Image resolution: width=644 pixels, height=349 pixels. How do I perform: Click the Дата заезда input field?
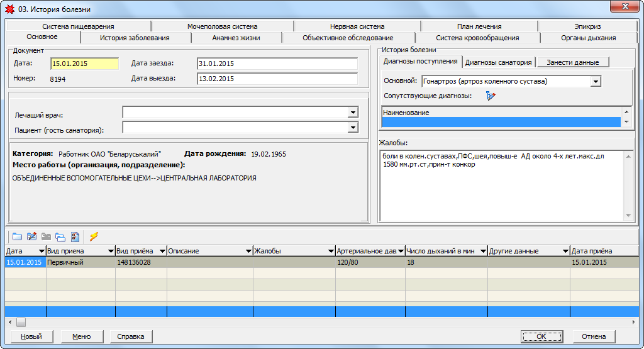point(277,64)
